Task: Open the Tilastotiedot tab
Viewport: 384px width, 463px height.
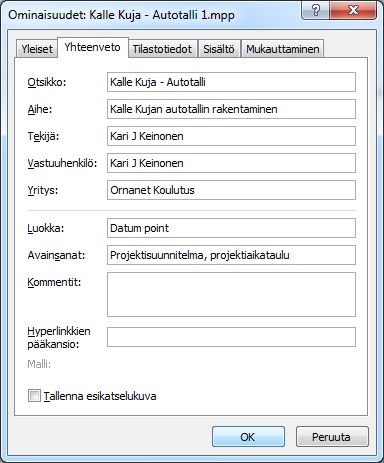Action: point(162,49)
